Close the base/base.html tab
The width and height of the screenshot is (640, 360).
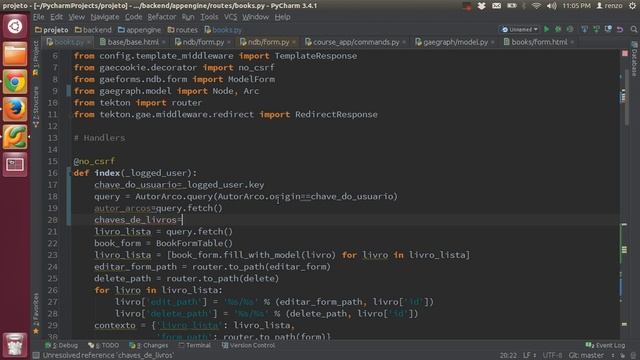pyautogui.click(x=164, y=42)
